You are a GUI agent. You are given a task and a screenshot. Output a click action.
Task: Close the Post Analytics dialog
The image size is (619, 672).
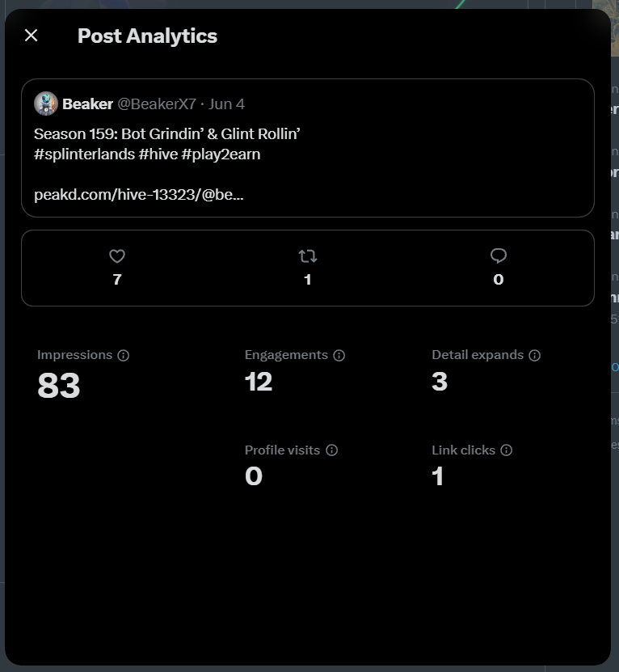coord(32,36)
